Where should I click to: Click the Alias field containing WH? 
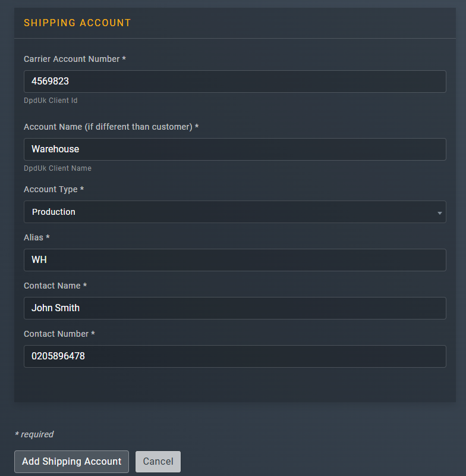[235, 259]
